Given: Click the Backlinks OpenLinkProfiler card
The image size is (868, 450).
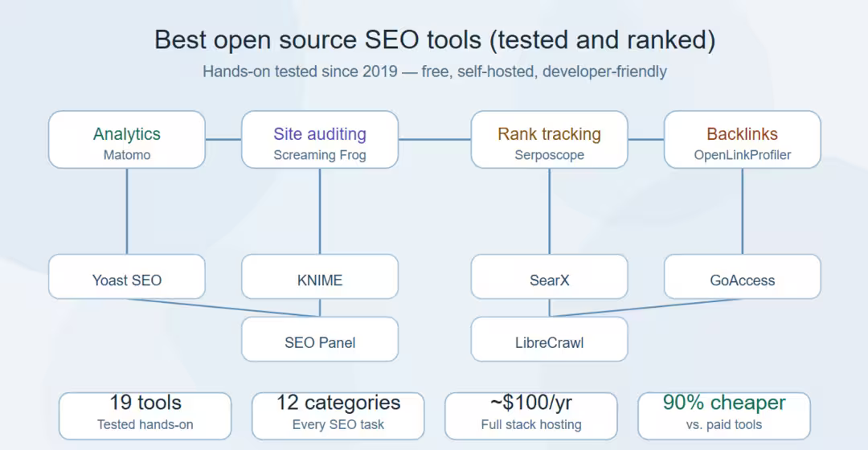Looking at the screenshot, I should tap(743, 140).
